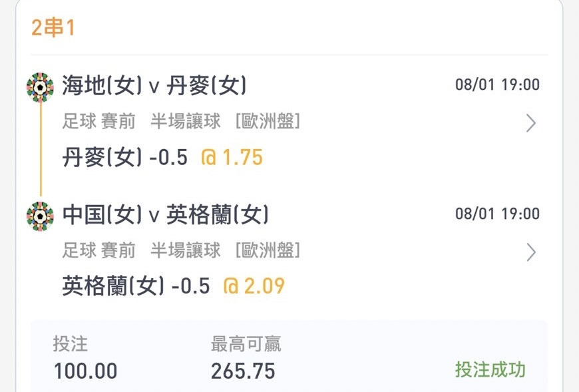Image resolution: width=579 pixels, height=392 pixels.
Task: Open the 中国(女) v 英格蘭(女) match title
Action: pyautogui.click(x=165, y=215)
